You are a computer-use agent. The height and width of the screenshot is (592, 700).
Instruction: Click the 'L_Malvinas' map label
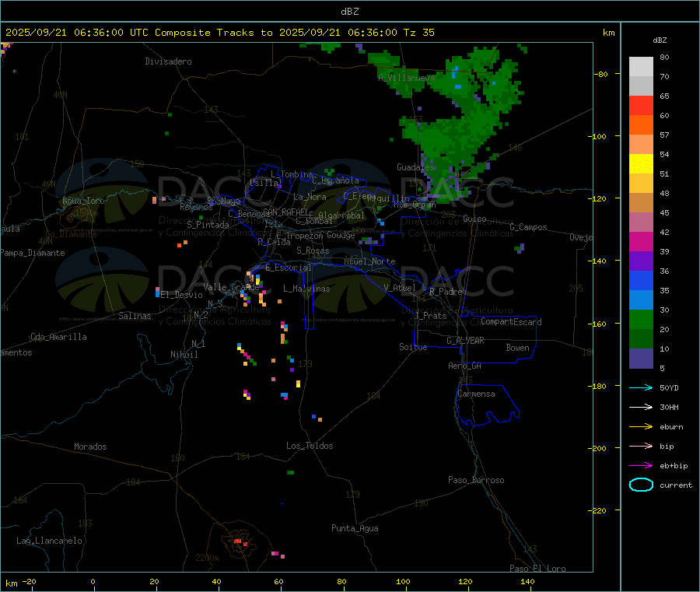[306, 289]
